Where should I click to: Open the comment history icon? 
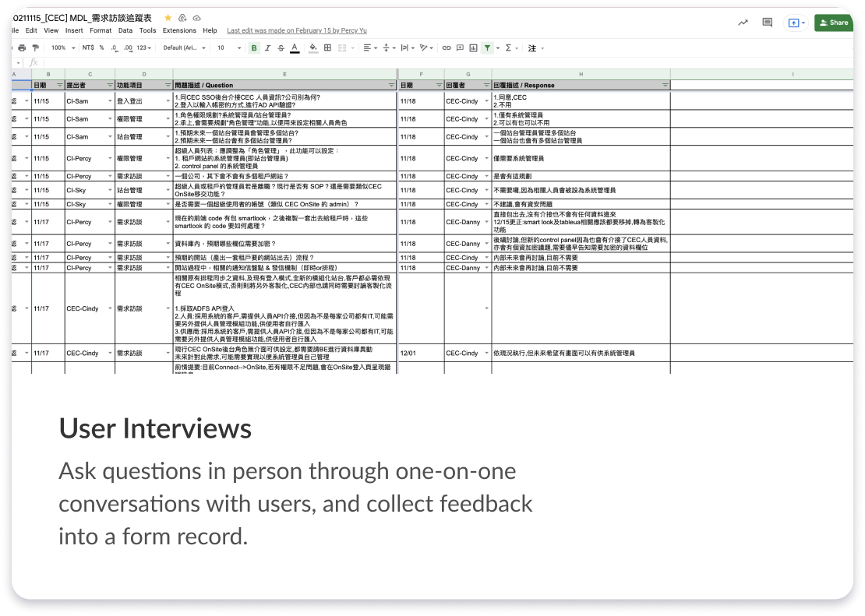coord(768,23)
